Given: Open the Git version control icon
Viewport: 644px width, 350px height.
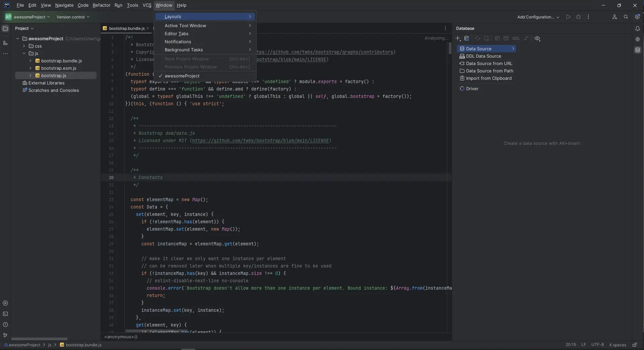Looking at the screenshot, I should click(5, 335).
